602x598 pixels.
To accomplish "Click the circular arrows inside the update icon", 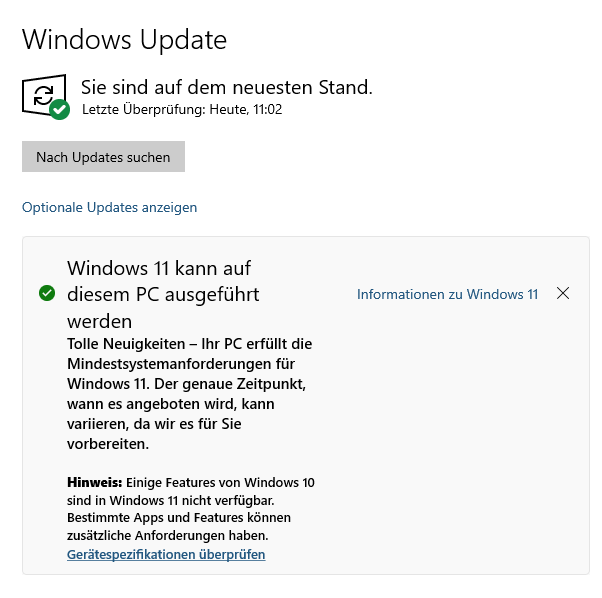I will coord(43,95).
